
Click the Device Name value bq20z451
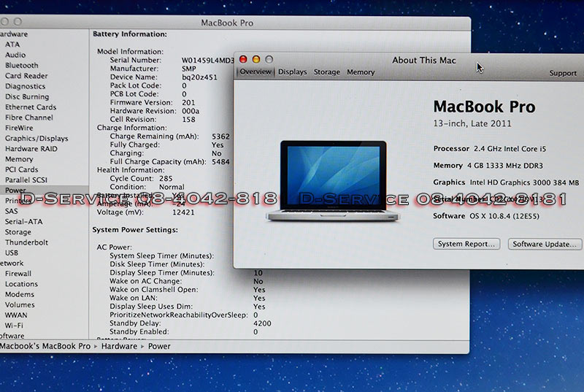[199, 77]
